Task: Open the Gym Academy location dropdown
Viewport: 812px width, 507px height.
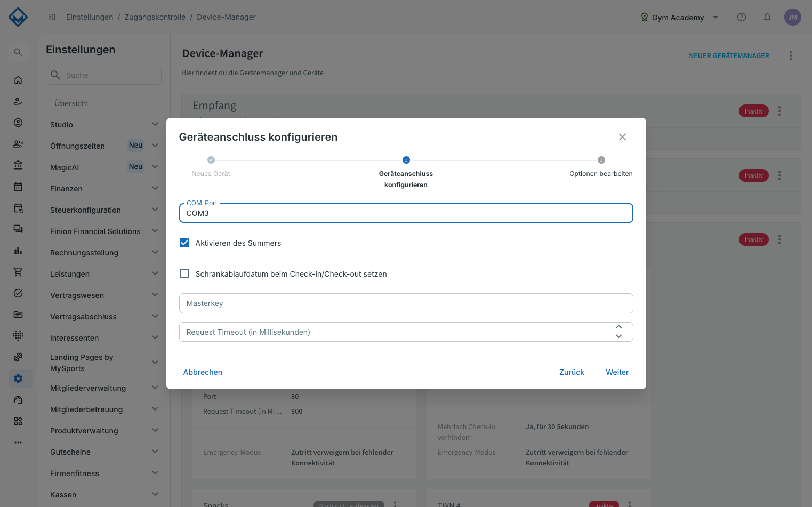Action: [680, 17]
